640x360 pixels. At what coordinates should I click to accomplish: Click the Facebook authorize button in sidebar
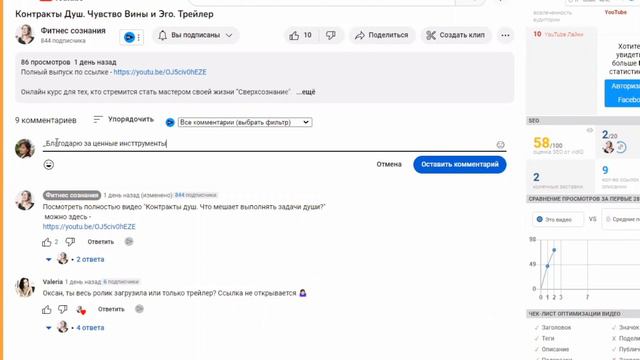pyautogui.click(x=622, y=93)
